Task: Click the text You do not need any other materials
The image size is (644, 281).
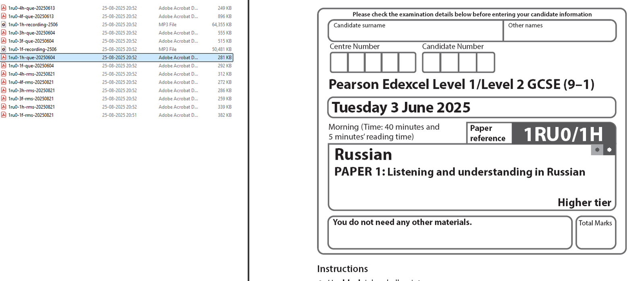Action: [402, 222]
